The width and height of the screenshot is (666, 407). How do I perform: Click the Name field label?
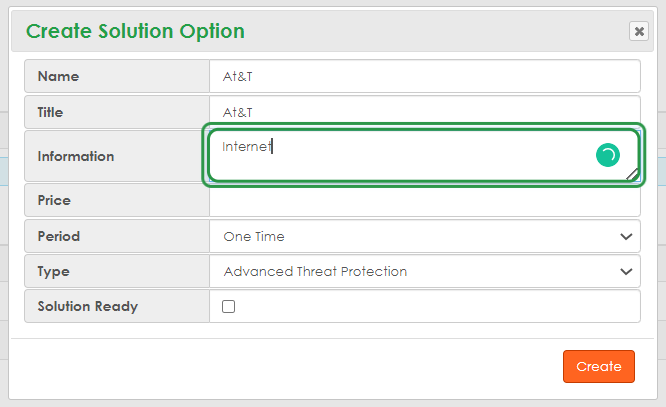tap(58, 76)
